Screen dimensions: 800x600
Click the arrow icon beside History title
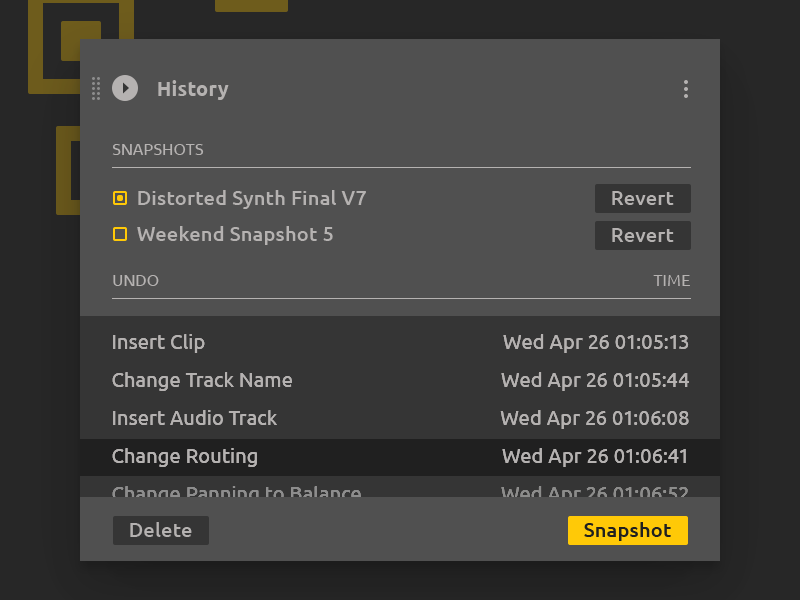pyautogui.click(x=125, y=89)
